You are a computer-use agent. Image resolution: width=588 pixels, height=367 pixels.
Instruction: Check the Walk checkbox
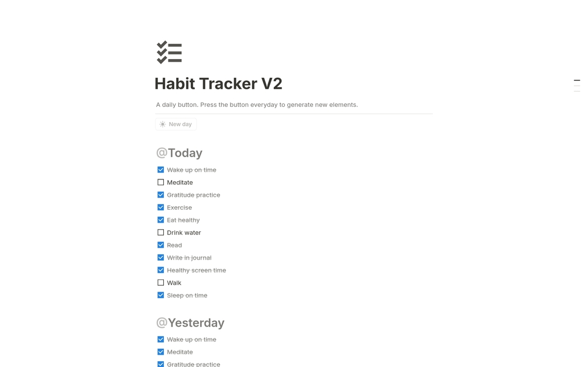coord(161,282)
